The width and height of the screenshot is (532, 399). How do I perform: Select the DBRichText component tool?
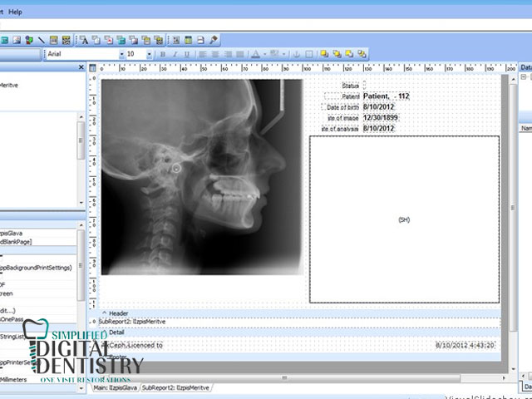tap(109, 41)
